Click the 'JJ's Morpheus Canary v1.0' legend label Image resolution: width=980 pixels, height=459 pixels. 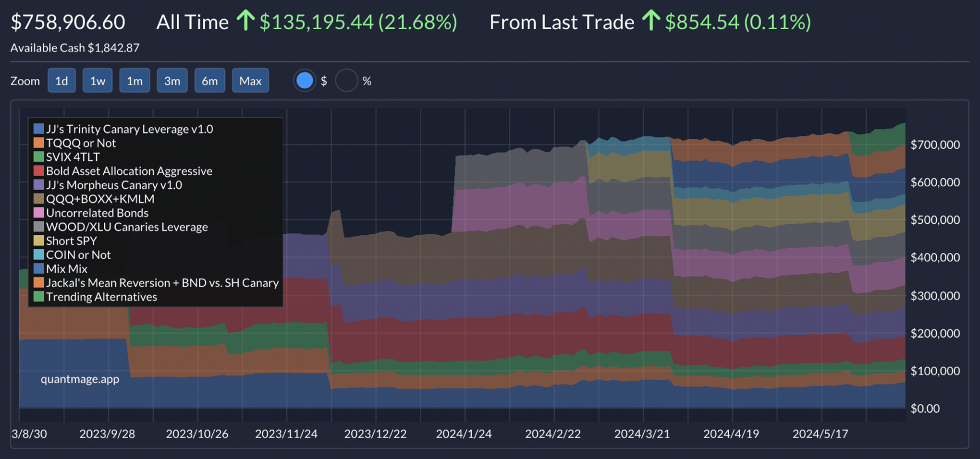[x=114, y=185]
